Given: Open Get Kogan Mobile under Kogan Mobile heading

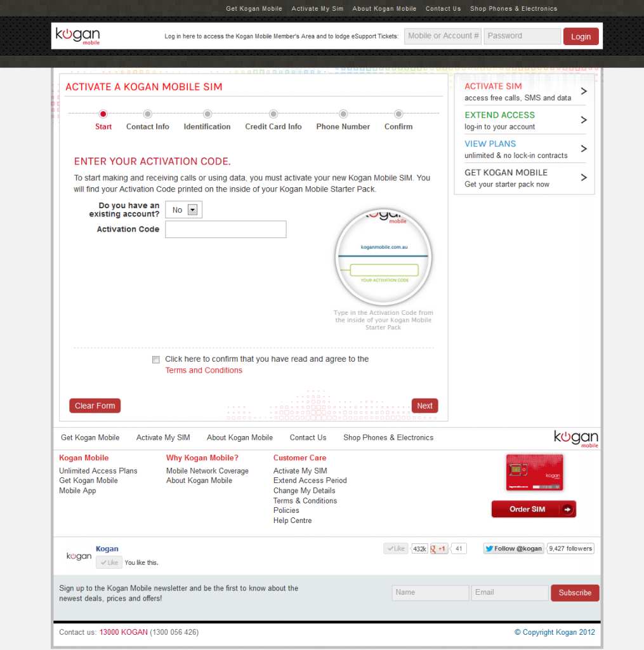Looking at the screenshot, I should 88,481.
